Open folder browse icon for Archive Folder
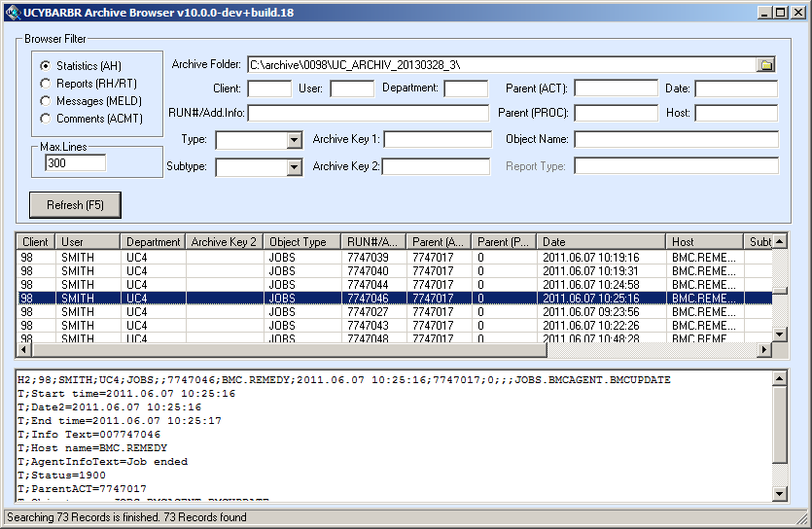Screen dimensions: 812x529 tap(766, 65)
